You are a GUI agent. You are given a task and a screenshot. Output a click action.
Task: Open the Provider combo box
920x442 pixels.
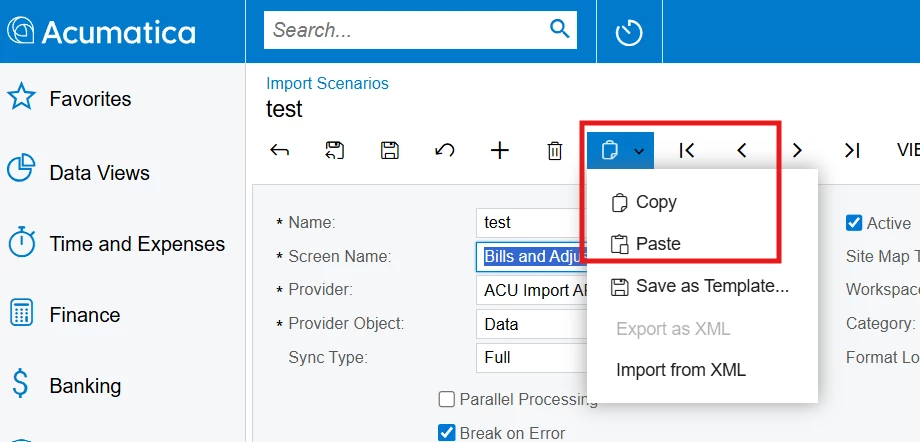pos(532,291)
